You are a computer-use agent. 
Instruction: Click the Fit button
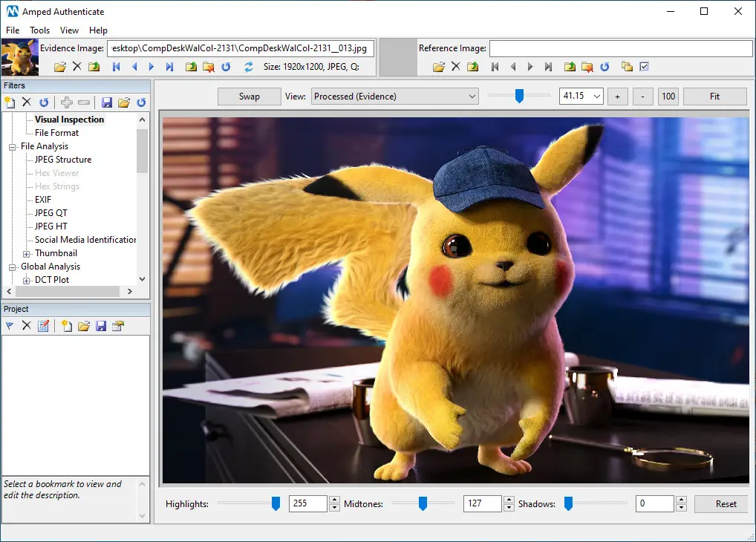(714, 97)
